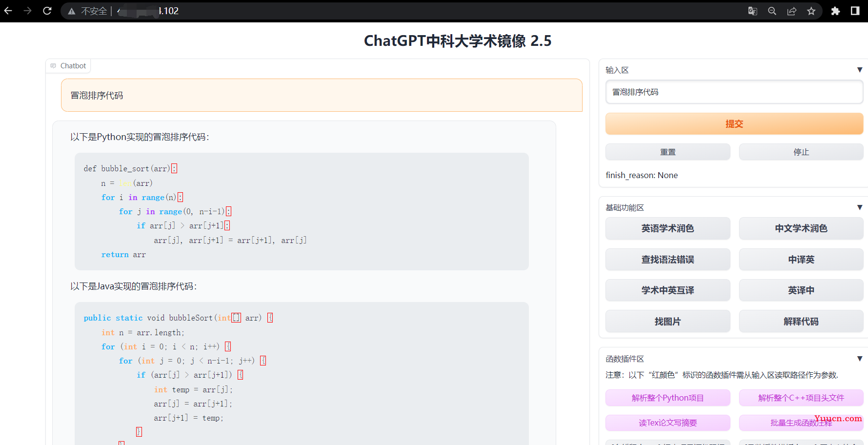The height and width of the screenshot is (445, 868).
Task: Click 中文学术润色 button
Action: [801, 228]
